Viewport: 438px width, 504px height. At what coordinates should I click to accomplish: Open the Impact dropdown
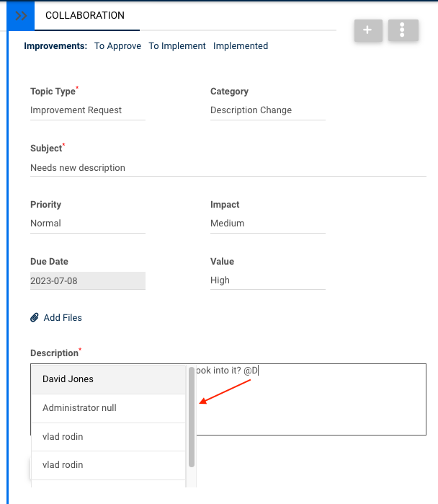point(267,224)
